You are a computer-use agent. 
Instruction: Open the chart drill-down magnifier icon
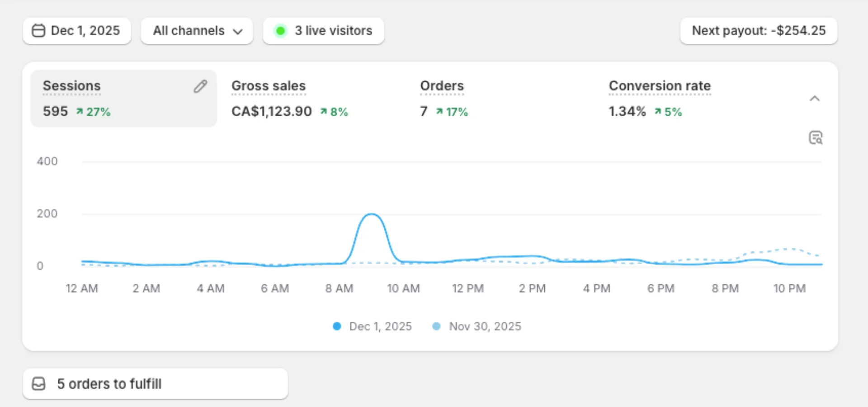pyautogui.click(x=815, y=137)
